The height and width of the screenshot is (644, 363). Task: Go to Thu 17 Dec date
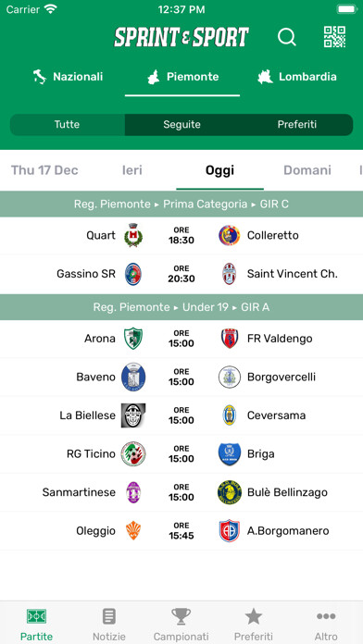[44, 170]
